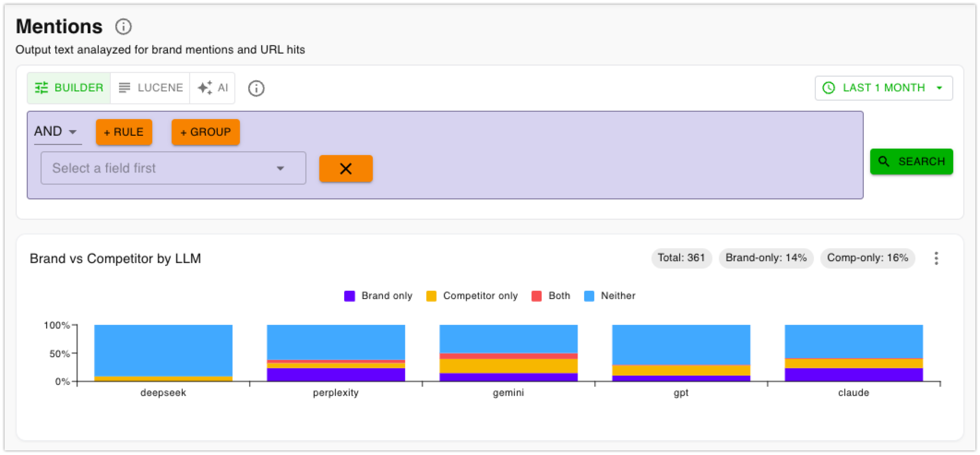This screenshot has height=455, width=980.
Task: Toggle the Neither legend item
Action: pos(612,296)
